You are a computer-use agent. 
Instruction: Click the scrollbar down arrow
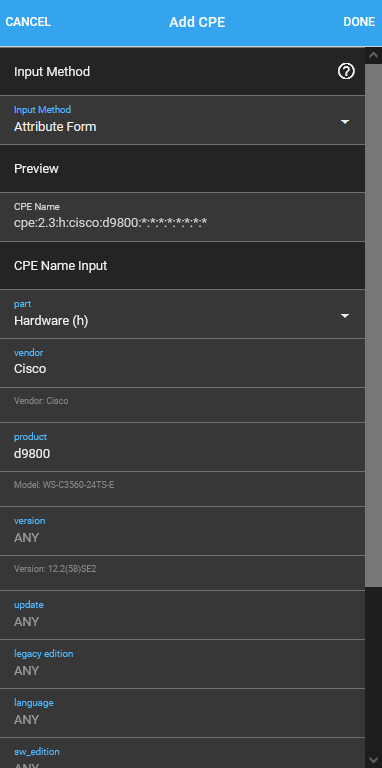point(374,760)
